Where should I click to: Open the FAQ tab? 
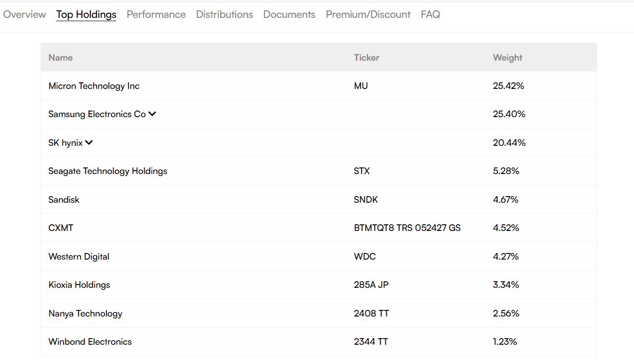coord(431,15)
